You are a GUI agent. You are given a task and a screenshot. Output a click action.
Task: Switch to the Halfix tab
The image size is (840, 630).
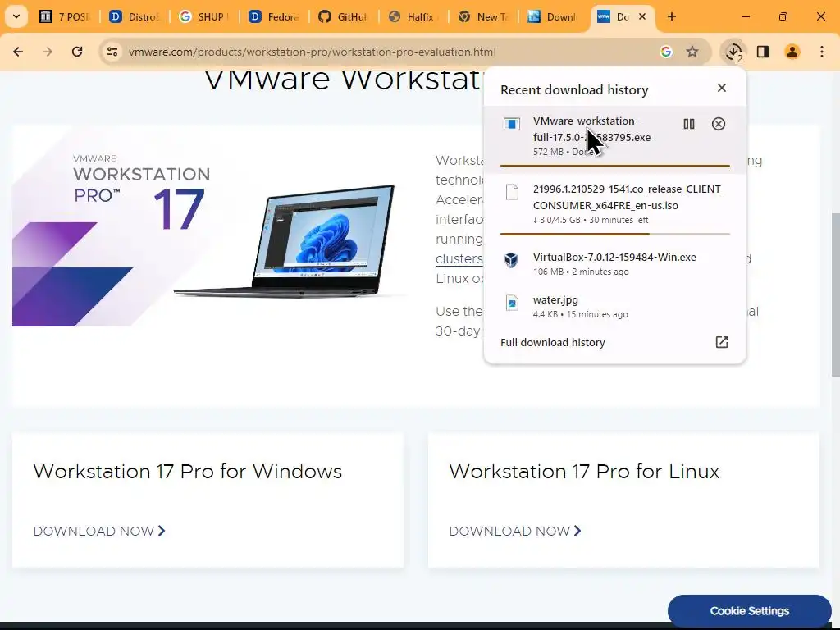413,16
